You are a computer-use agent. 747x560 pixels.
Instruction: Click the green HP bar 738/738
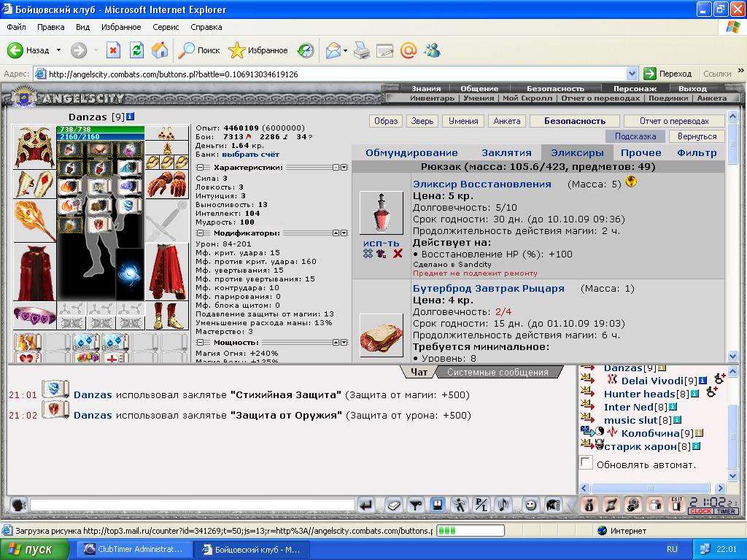[101, 130]
